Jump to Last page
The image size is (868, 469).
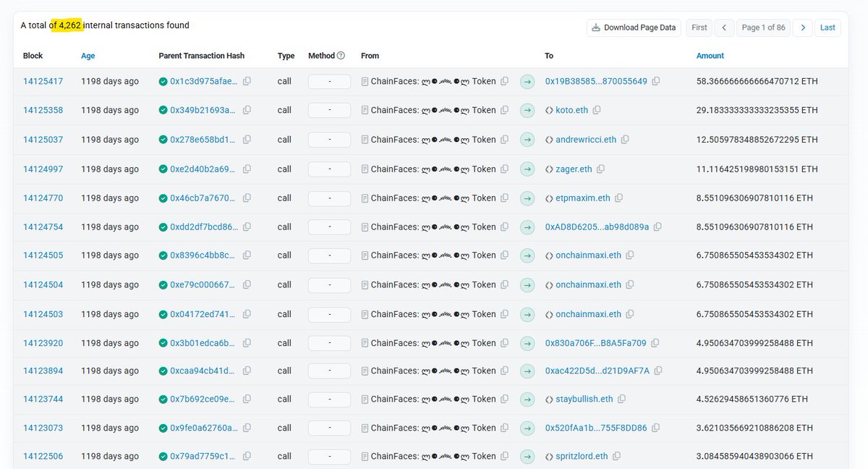click(x=828, y=28)
